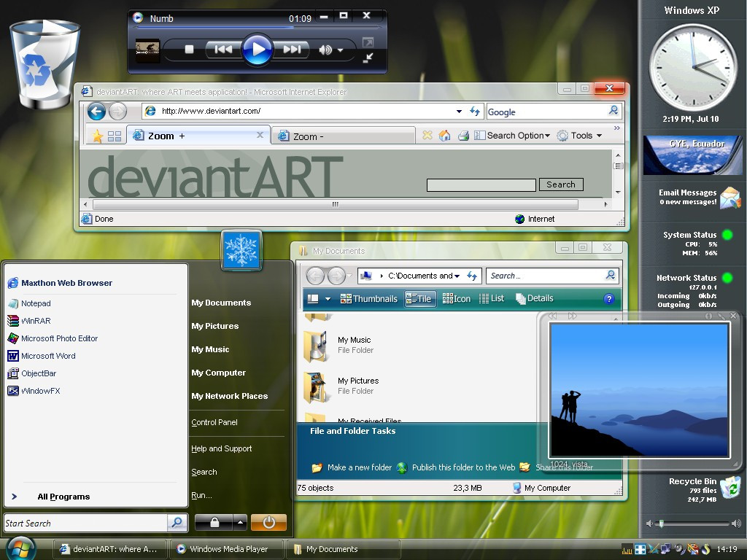Switch My Documents to Icon view
The height and width of the screenshot is (560, 747).
click(x=457, y=298)
